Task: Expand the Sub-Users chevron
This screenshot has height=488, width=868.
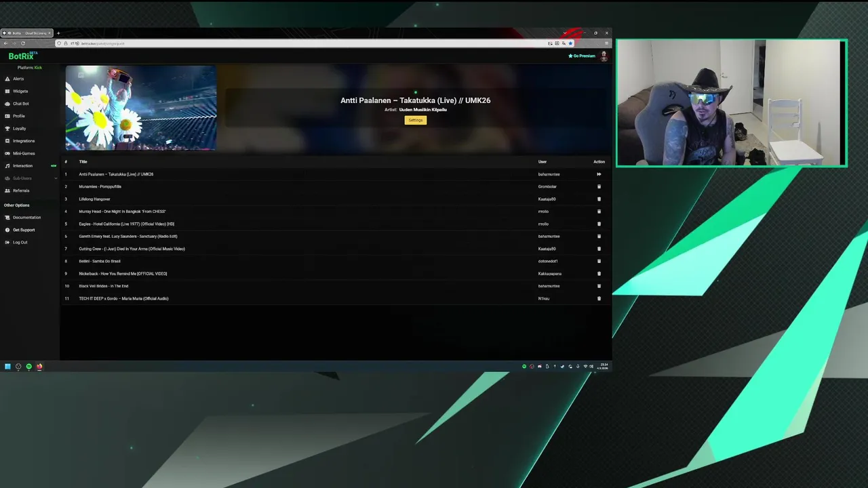Action: pyautogui.click(x=56, y=178)
